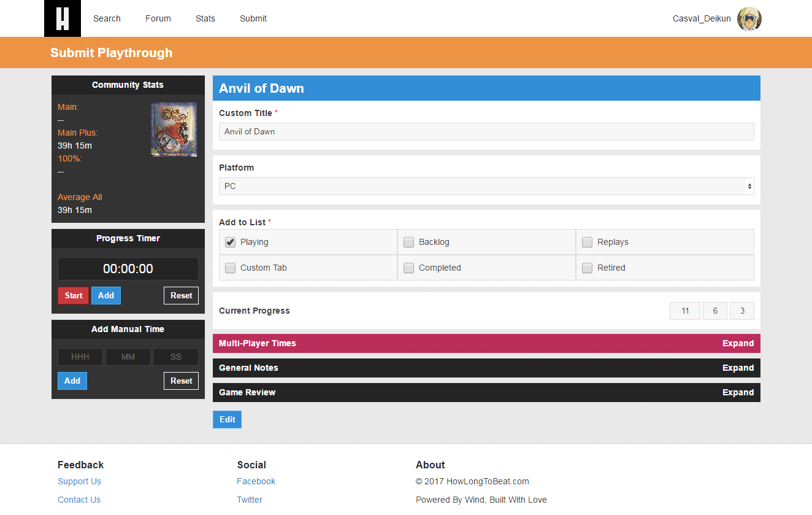Open the Support Us link
Screen dimensions: 812x515
click(x=79, y=481)
